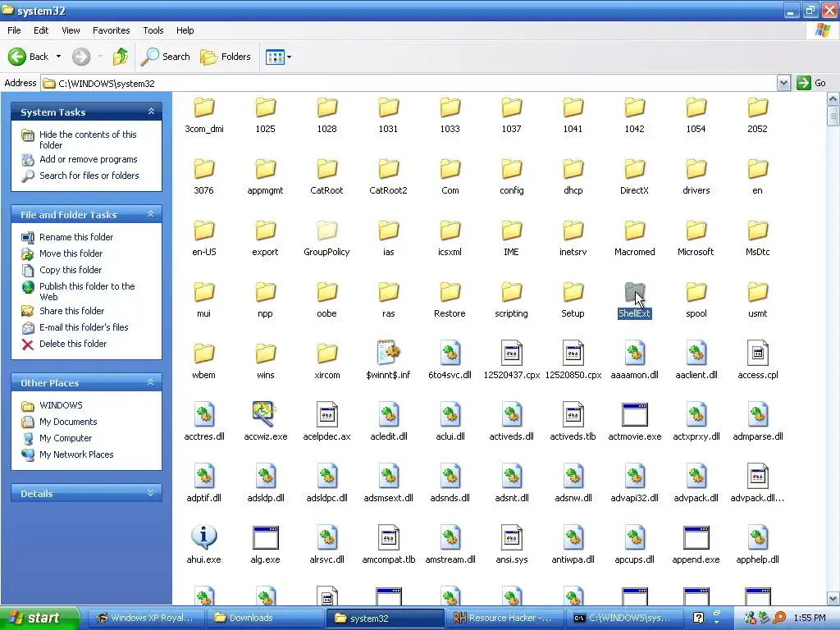The height and width of the screenshot is (630, 840).
Task: Select the Macromed folder
Action: point(634,239)
